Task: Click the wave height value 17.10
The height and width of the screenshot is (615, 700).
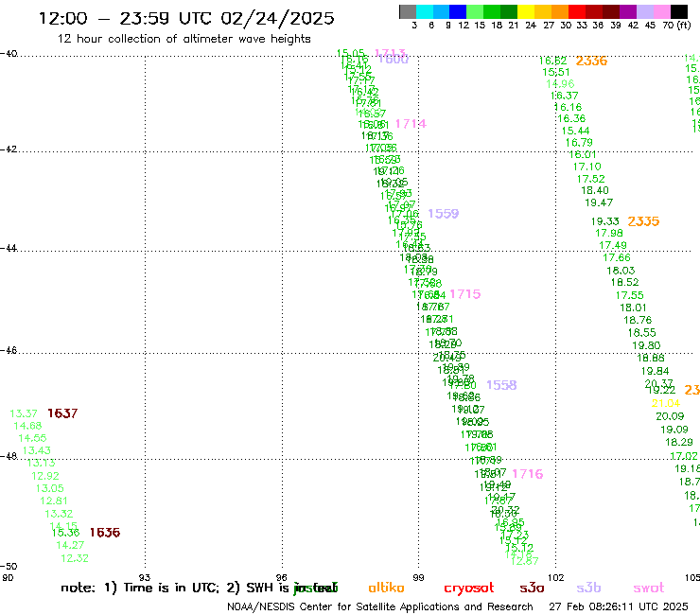Action: [x=587, y=167]
